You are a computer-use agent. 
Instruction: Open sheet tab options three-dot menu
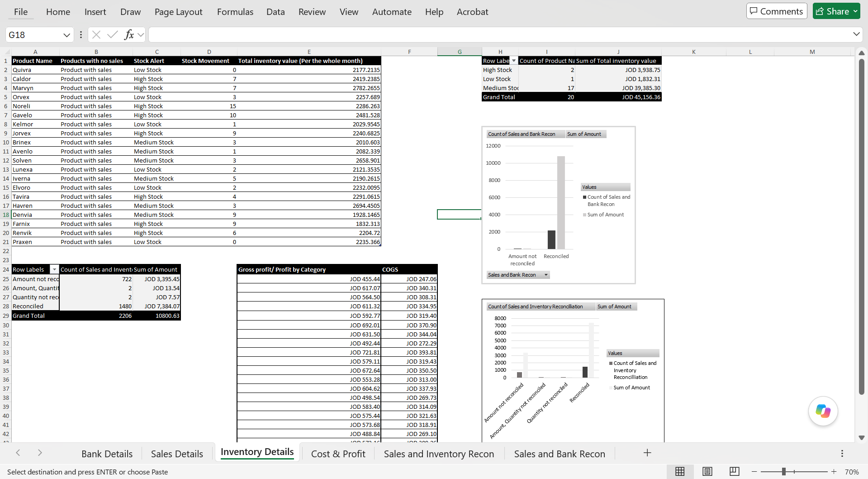tap(842, 453)
